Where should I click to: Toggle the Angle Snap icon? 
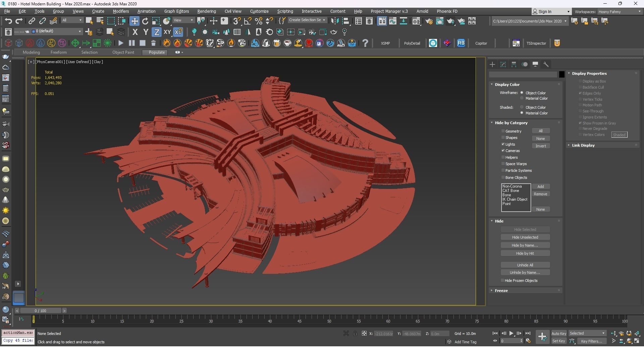(248, 21)
